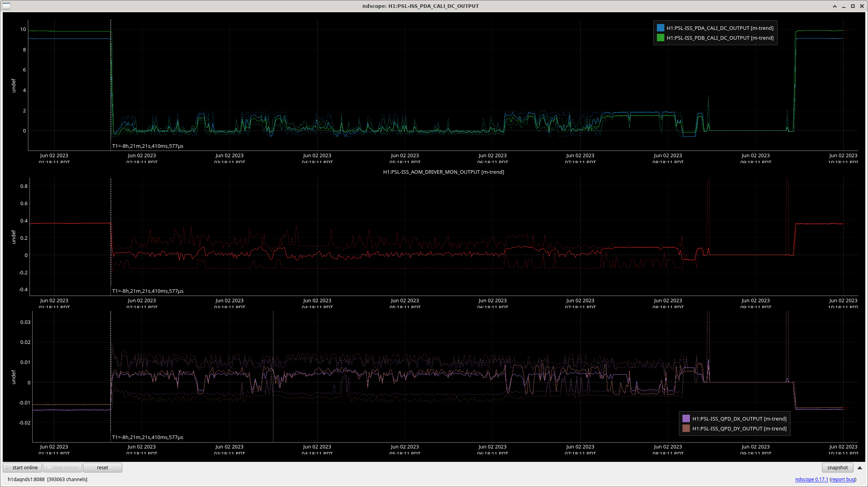Click the brown QPD_DY_OUTPUT legend swatch
The height and width of the screenshot is (487, 868).
686,428
